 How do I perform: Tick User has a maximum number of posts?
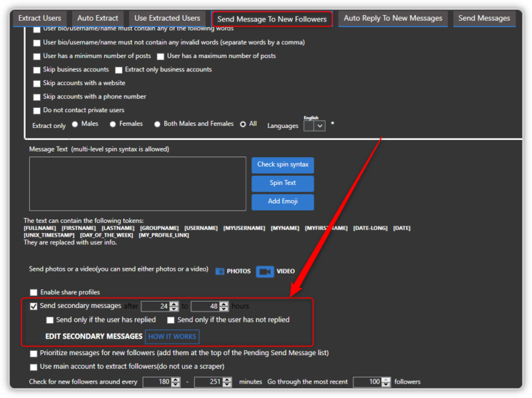click(x=161, y=56)
